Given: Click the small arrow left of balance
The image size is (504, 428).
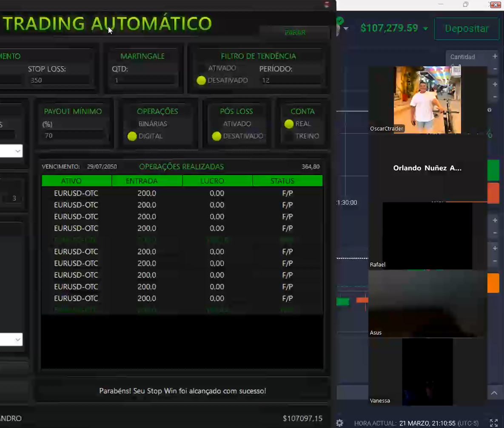Looking at the screenshot, I should coord(346,28).
